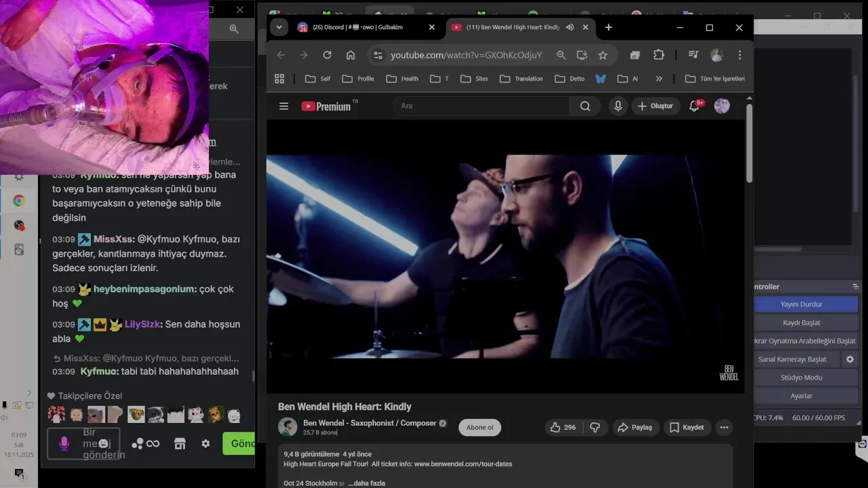
Task: Click Abone ol subscribe button
Action: pos(479,427)
